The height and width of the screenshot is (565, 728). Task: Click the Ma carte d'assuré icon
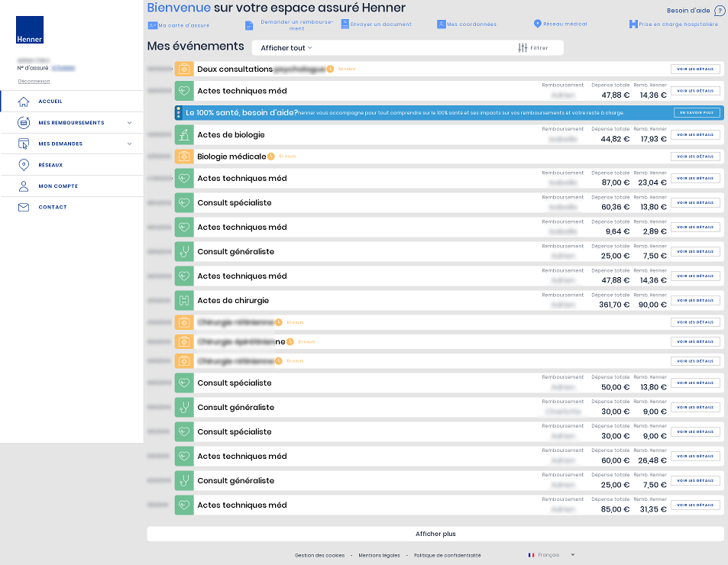pos(152,24)
